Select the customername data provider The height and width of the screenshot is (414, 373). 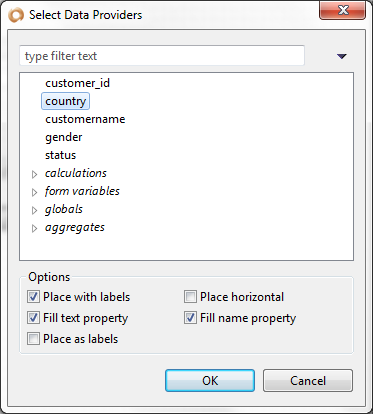85,119
